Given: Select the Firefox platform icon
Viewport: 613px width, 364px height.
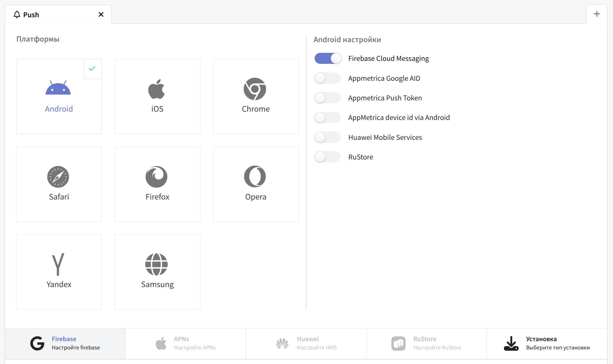Looking at the screenshot, I should (157, 177).
